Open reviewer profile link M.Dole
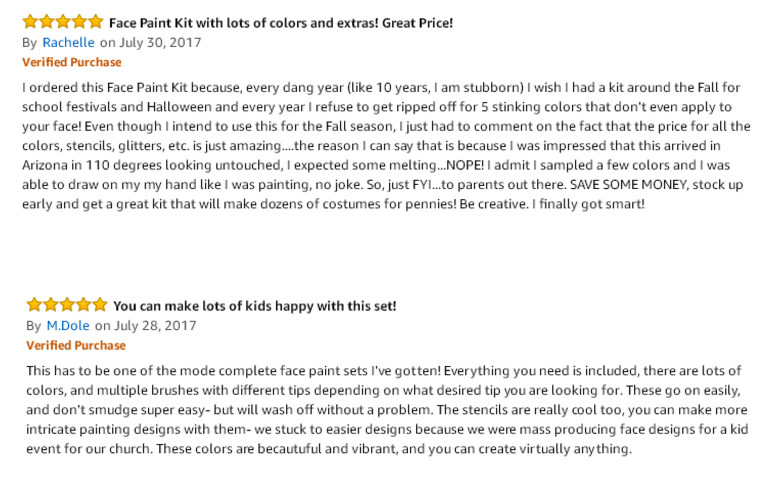768x482 pixels. coord(68,326)
